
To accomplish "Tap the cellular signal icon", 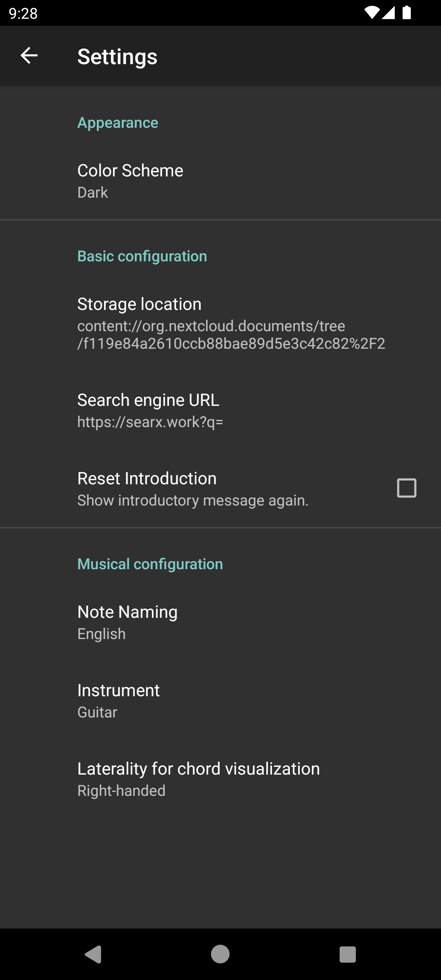I will (389, 13).
